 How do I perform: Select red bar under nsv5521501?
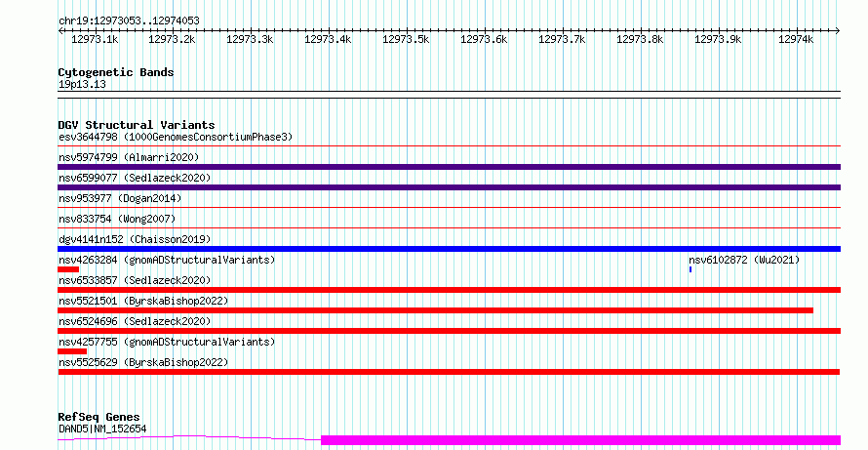click(436, 310)
